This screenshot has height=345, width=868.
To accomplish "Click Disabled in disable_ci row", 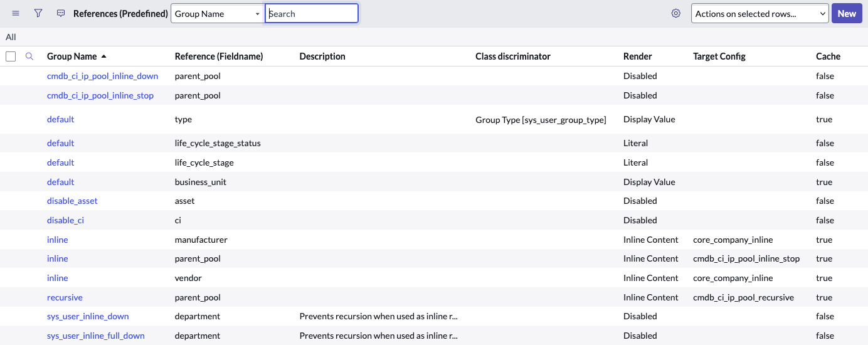I will tap(640, 220).
